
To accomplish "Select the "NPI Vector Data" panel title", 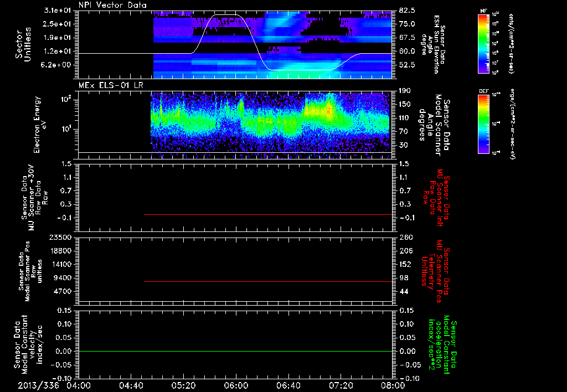I will (112, 5).
